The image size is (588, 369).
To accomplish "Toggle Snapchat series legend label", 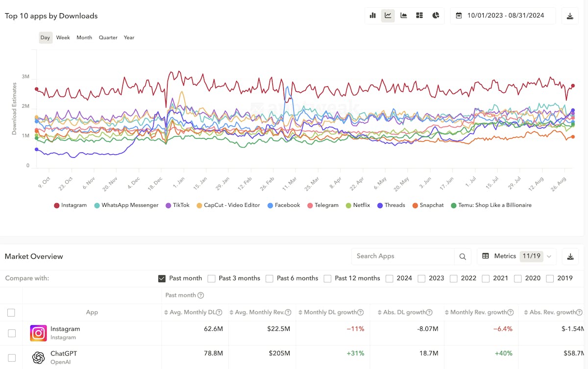I will [432, 205].
